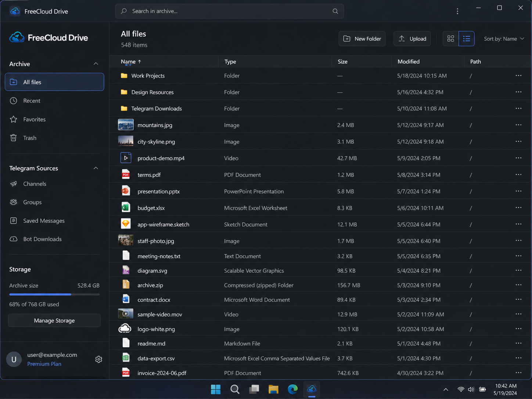Switch to list view layout
Image resolution: width=532 pixels, height=399 pixels.
[467, 39]
